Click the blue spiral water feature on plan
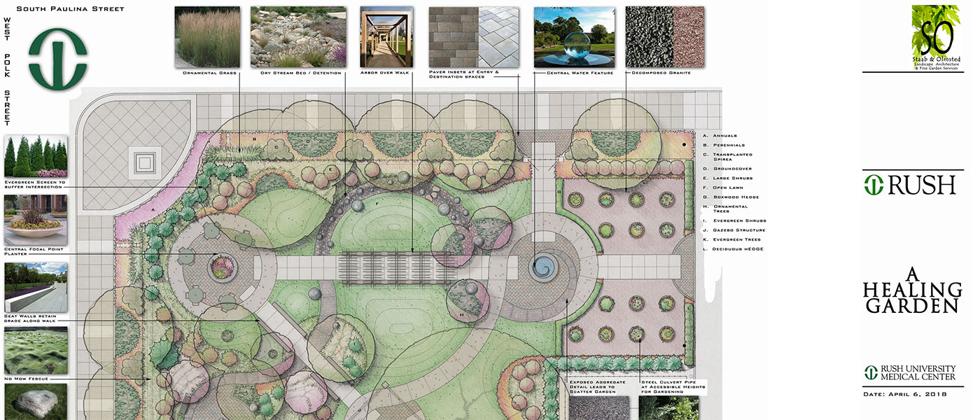 coord(542,267)
